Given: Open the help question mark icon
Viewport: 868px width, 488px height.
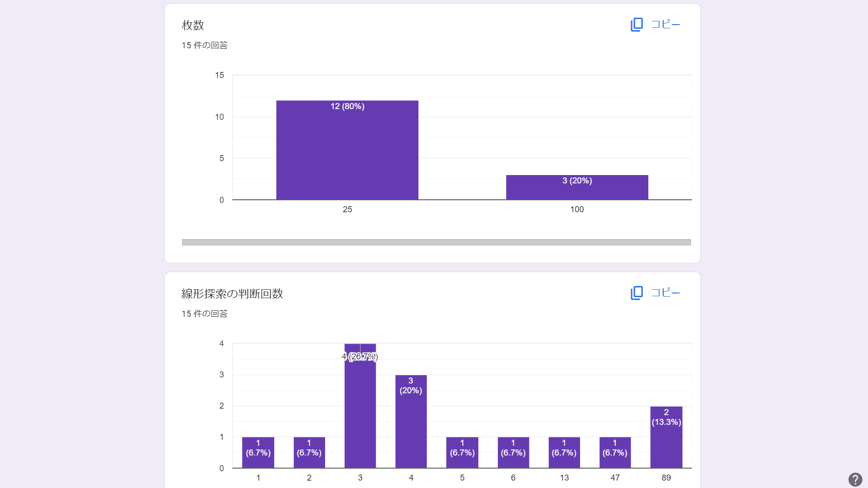Looking at the screenshot, I should click(855, 479).
